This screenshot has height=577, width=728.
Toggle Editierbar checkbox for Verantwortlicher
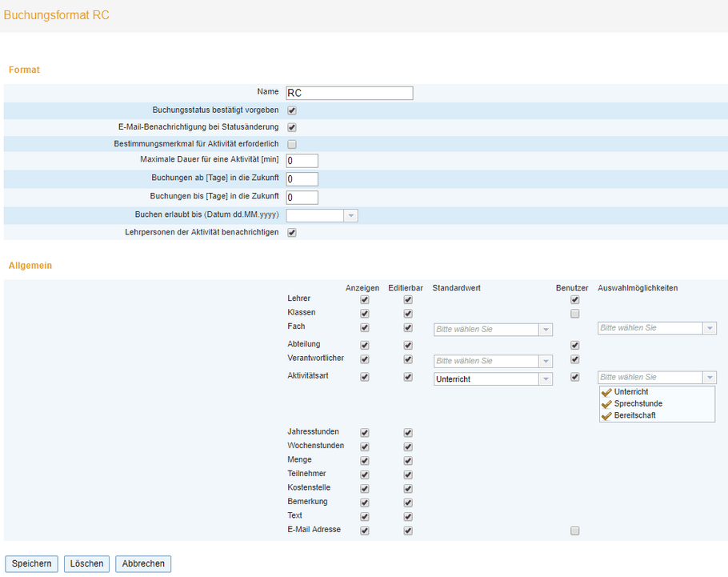point(408,359)
